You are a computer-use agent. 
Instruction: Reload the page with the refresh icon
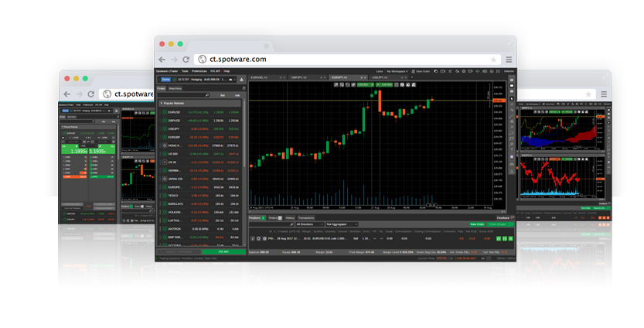click(x=186, y=59)
